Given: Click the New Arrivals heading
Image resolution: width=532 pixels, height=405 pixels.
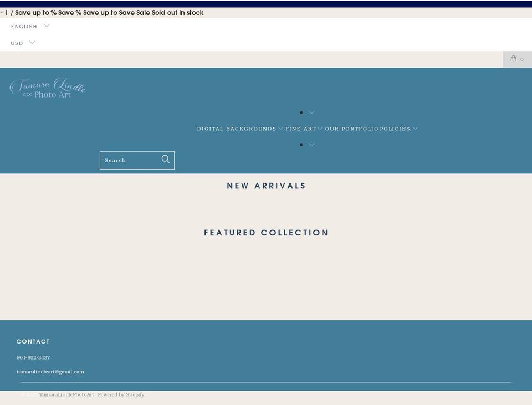Looking at the screenshot, I should pyautogui.click(x=267, y=186).
